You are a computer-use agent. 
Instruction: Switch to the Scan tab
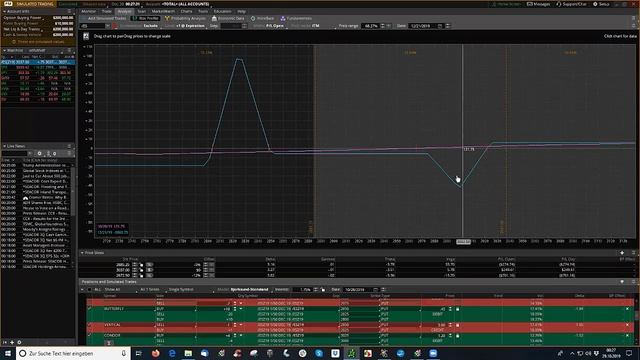[x=141, y=11]
